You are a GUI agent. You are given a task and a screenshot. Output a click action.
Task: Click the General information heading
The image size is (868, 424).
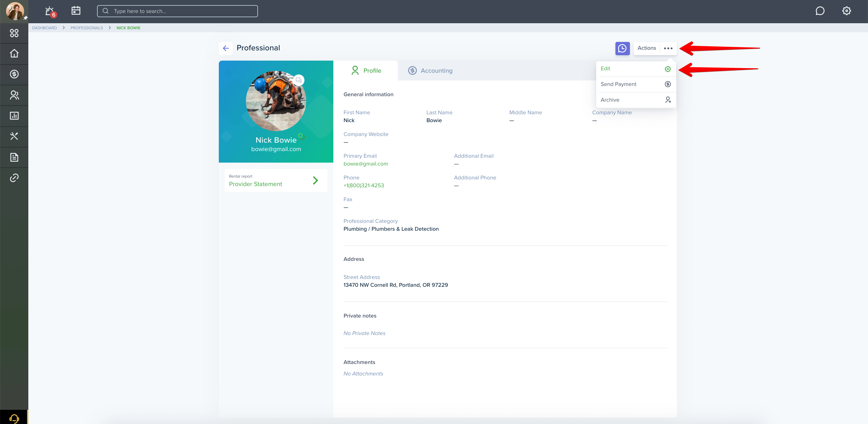(368, 95)
